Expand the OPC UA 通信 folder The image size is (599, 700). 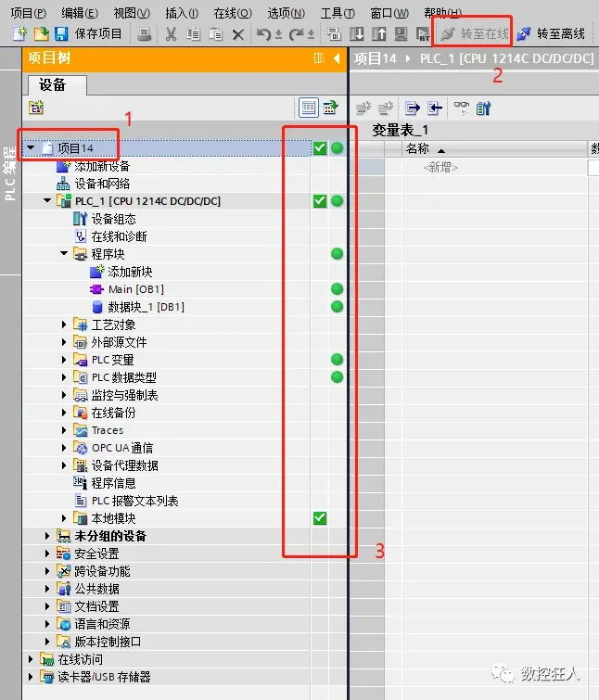click(64, 448)
